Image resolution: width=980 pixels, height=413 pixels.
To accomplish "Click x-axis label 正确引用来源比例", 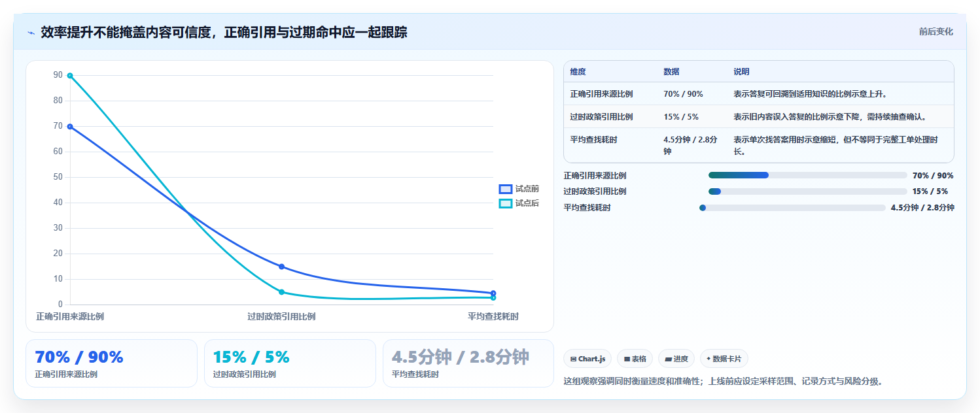I will (70, 316).
